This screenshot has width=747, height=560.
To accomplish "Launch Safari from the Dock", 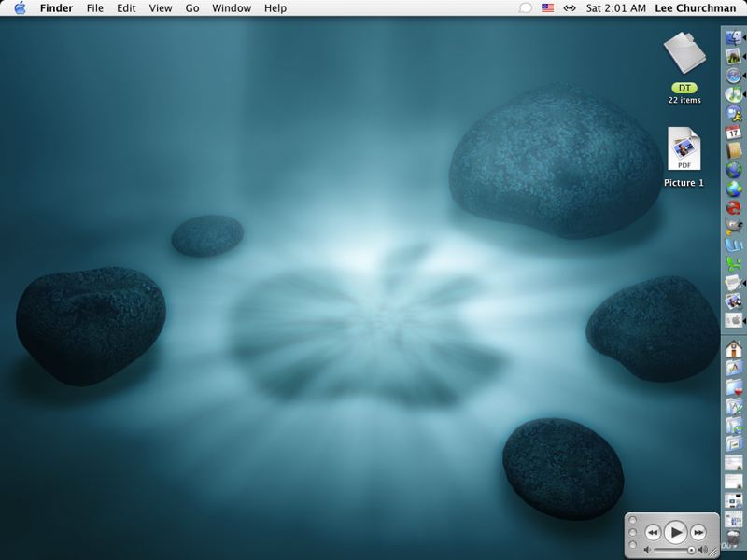I will [734, 76].
